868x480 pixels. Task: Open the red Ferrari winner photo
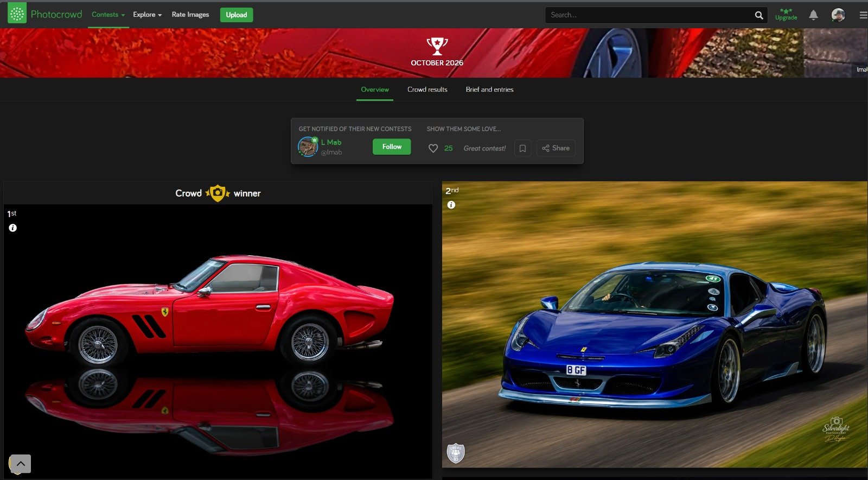(x=218, y=342)
